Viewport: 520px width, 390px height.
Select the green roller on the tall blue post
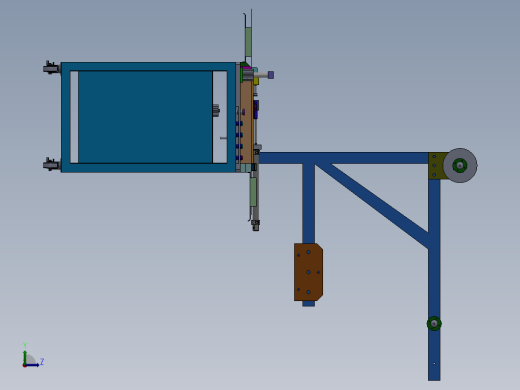coord(434,323)
